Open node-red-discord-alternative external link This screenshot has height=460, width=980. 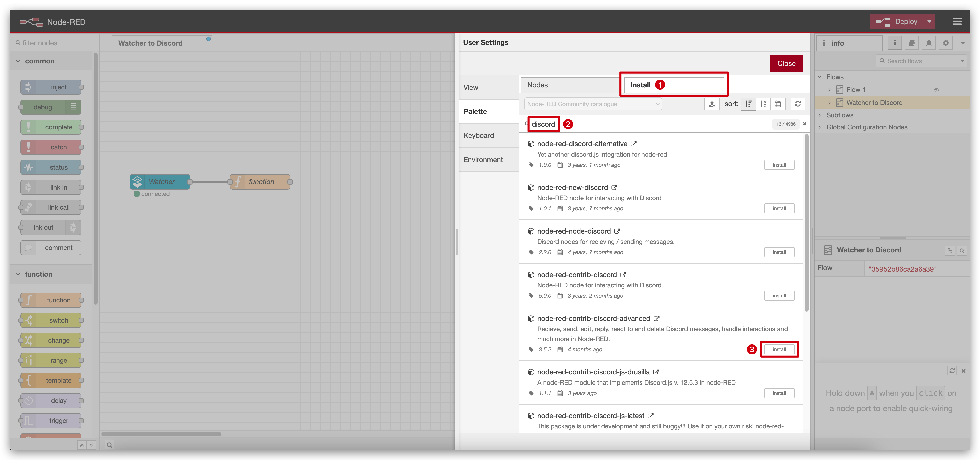tap(633, 144)
